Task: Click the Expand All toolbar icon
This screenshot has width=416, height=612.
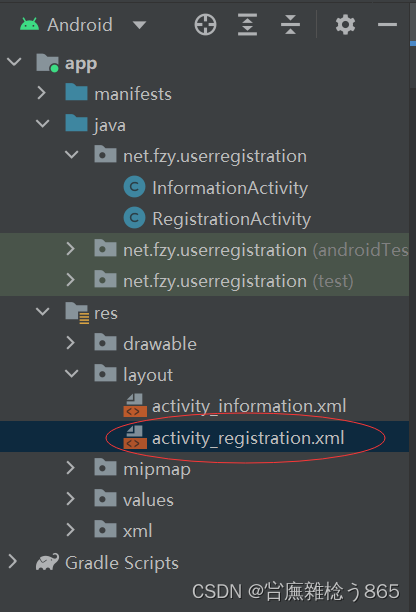Action: click(x=247, y=25)
